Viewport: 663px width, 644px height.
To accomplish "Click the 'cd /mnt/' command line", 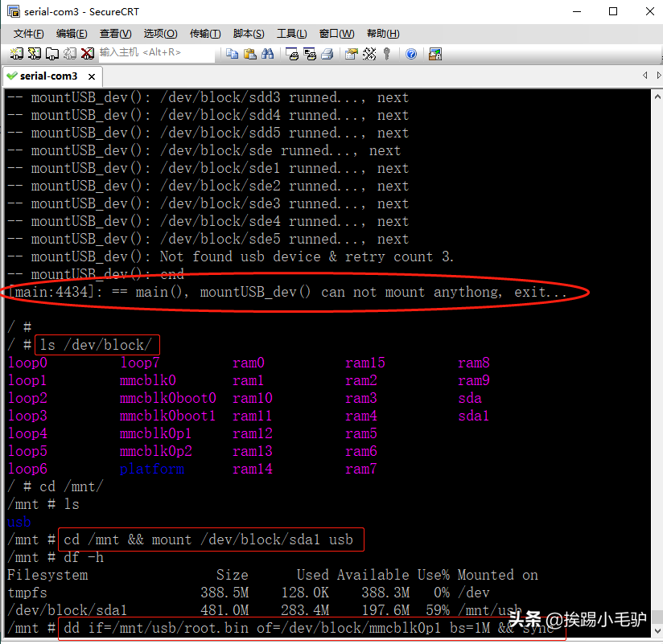I will point(56,486).
